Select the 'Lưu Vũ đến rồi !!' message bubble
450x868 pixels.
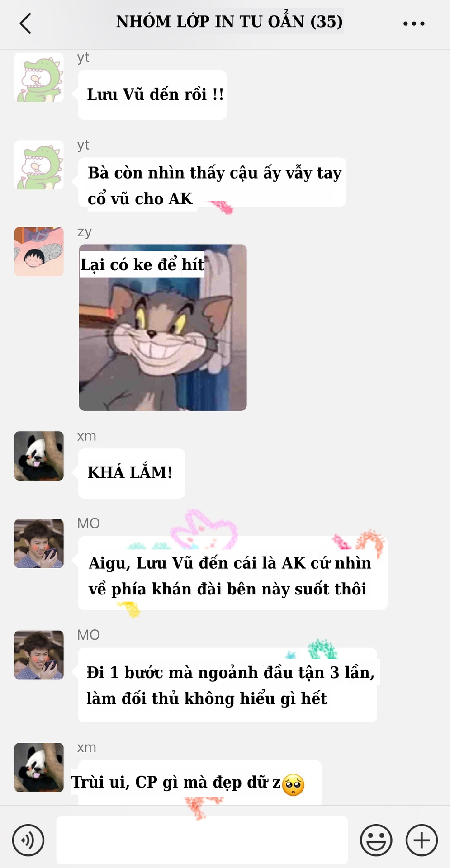coord(152,95)
